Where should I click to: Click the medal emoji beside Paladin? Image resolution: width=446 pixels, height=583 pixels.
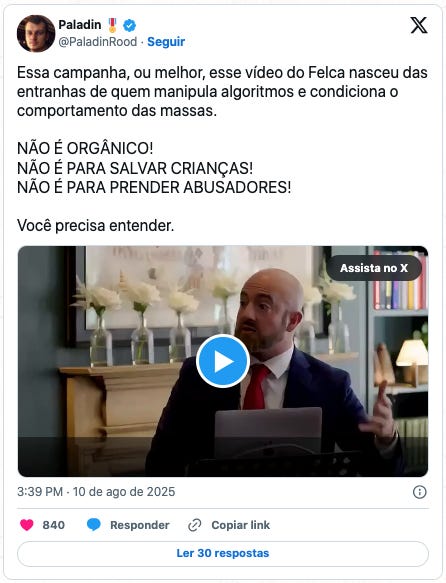coord(112,25)
